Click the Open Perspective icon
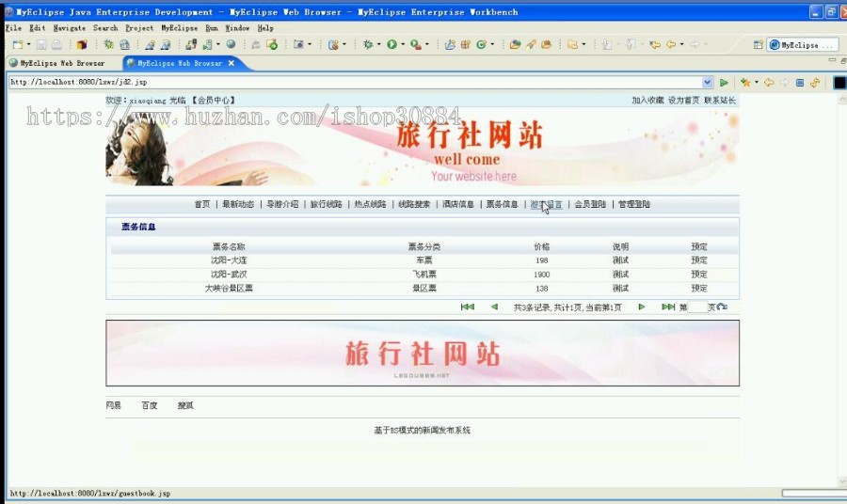 point(758,45)
